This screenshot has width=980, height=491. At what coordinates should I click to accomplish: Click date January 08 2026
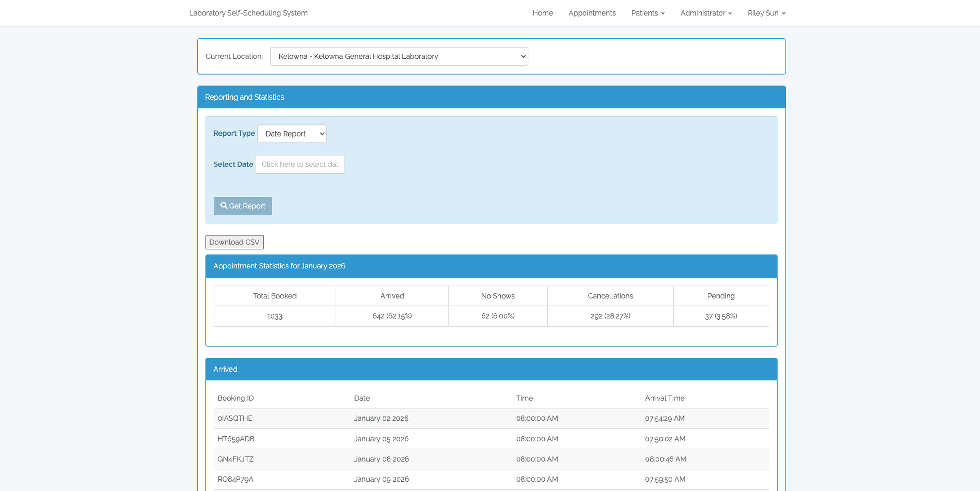[x=381, y=459]
